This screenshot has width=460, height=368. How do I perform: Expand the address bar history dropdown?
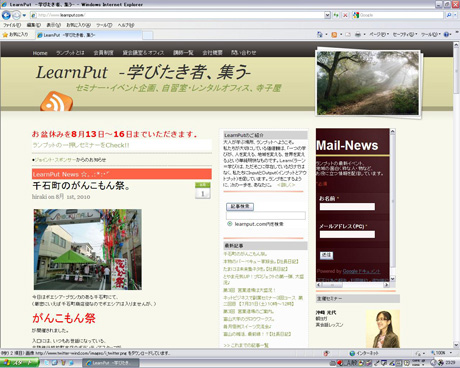coord(327,15)
